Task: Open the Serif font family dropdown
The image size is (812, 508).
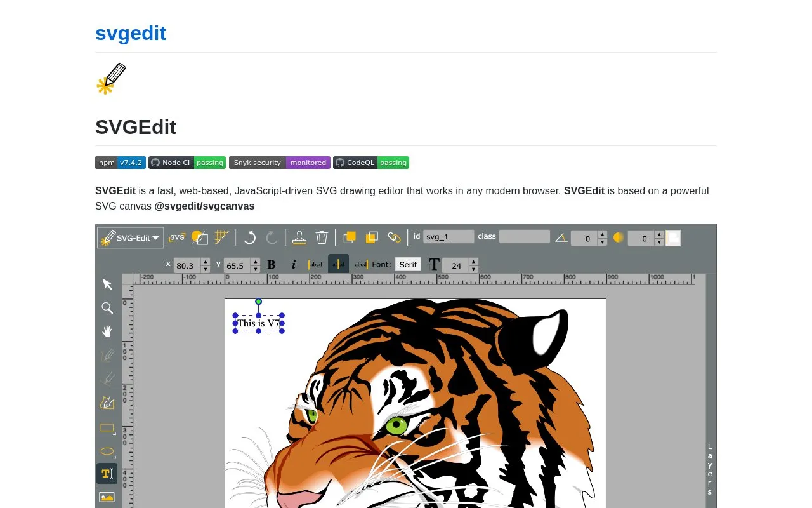Action: pyautogui.click(x=408, y=264)
